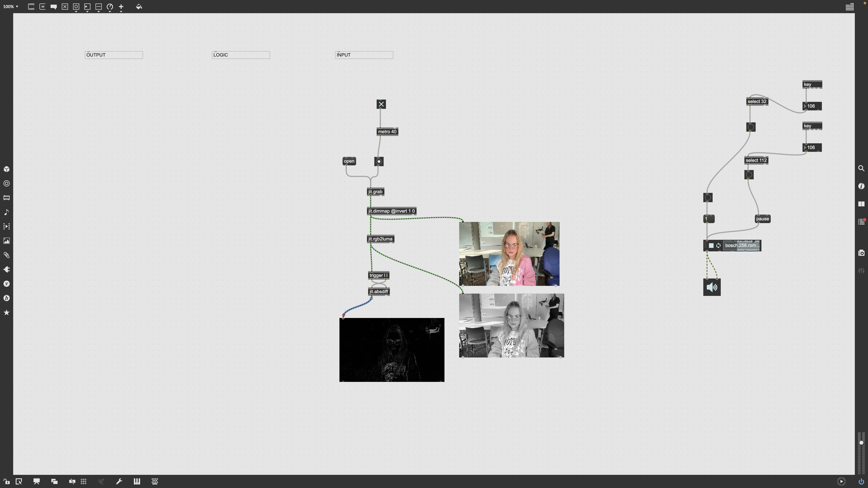Click the wrench debug icon in bottom toolbar
This screenshot has width=868, height=488.
tap(119, 481)
